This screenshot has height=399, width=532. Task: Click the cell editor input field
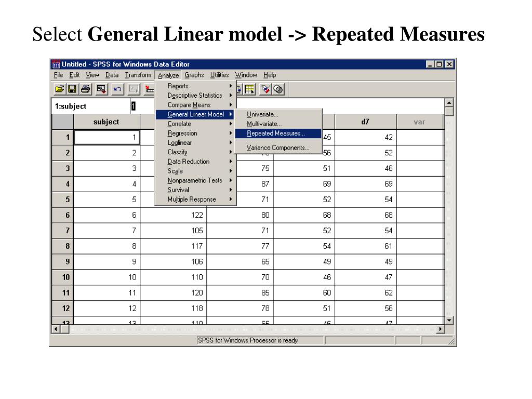tap(287, 106)
